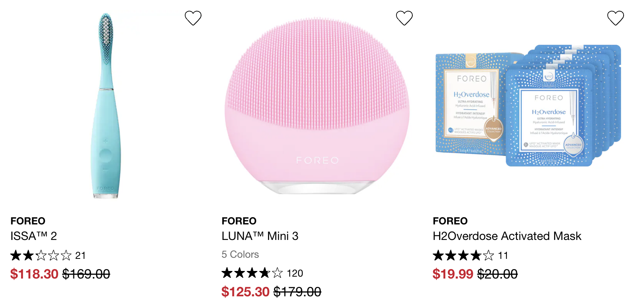Open the H2Overdose Activated Mask title link
Viewport: 644px width, 302px height.
pyautogui.click(x=507, y=236)
